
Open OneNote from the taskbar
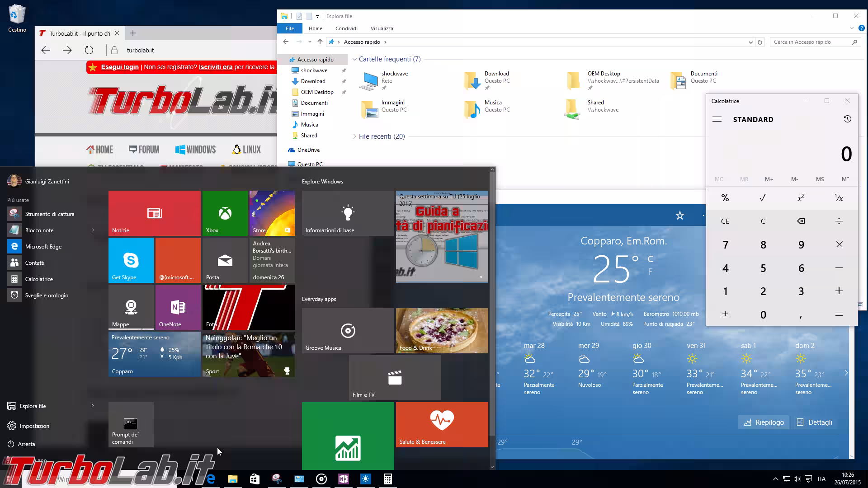[x=344, y=479]
